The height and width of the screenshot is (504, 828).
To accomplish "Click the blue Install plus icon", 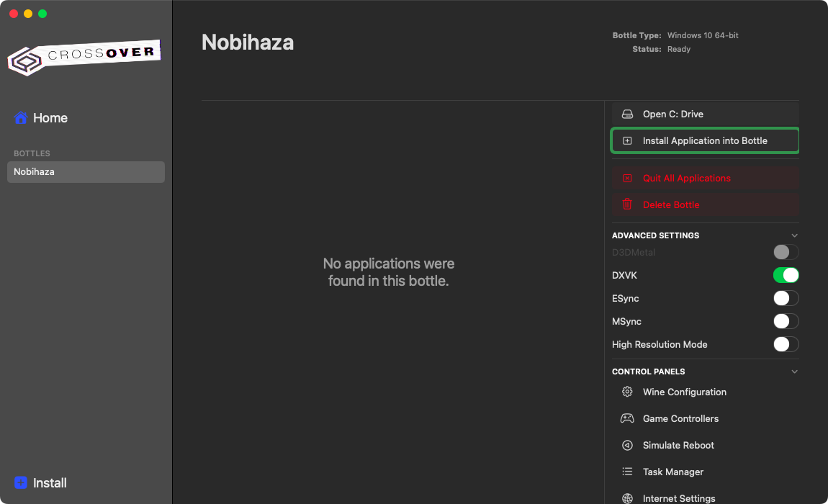I will pyautogui.click(x=21, y=483).
